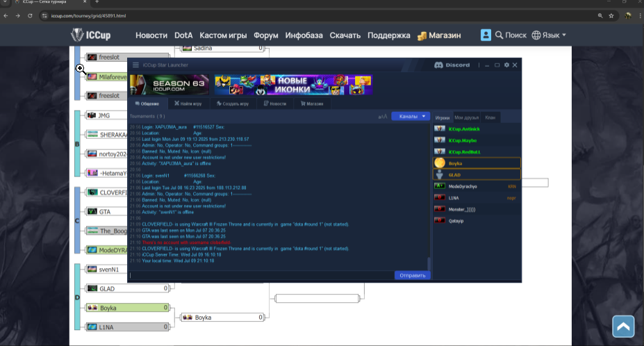
Task: Open the Season 63 banner
Action: pos(170,85)
